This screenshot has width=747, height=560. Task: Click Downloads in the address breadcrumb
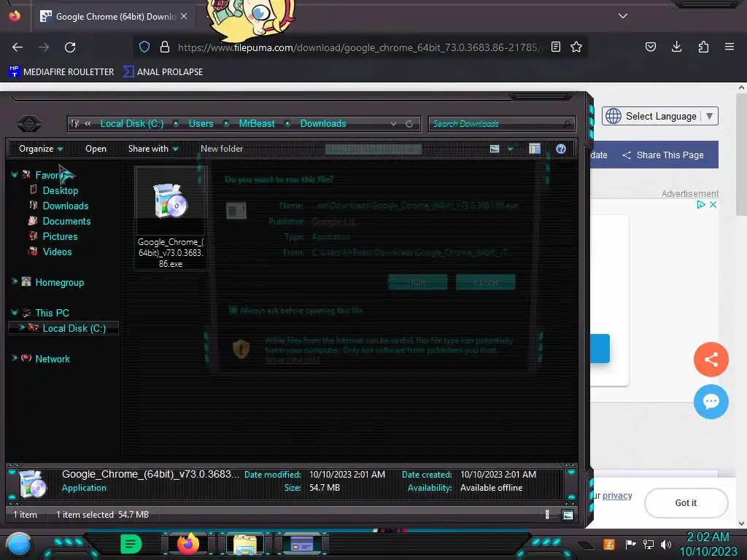tap(323, 123)
